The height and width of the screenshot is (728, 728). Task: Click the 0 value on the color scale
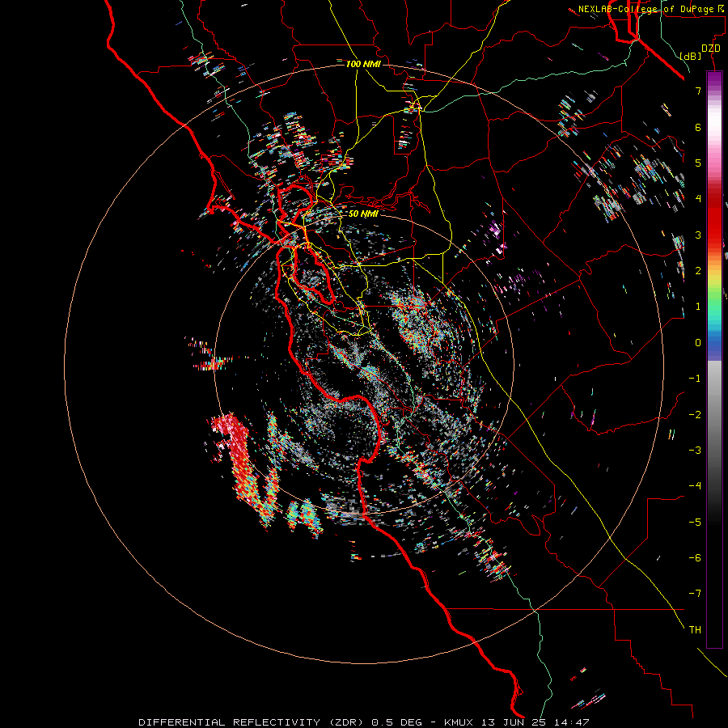pyautogui.click(x=698, y=343)
